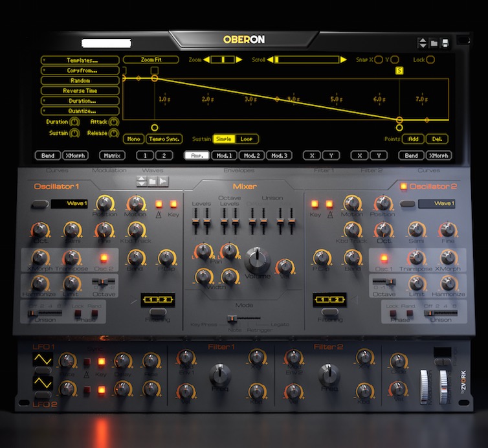Open the Copy from... dropdown

pos(80,71)
